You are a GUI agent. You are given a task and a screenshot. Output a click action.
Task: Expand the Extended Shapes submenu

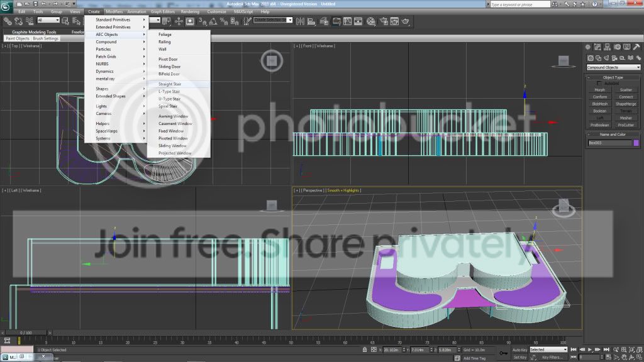click(116, 96)
